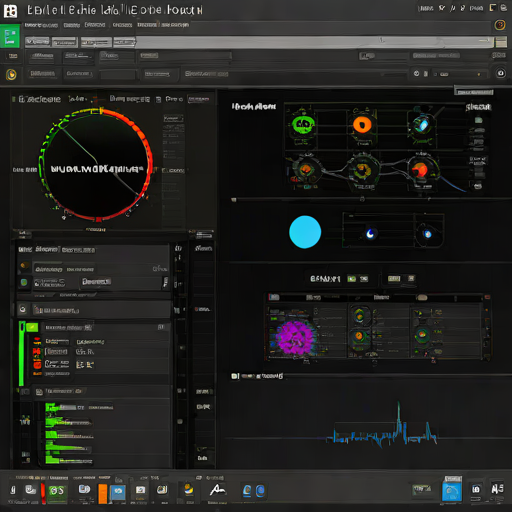The width and height of the screenshot is (512, 512).
Task: Open the outlined dropdown box in the gauge panel header
Action: click(199, 99)
